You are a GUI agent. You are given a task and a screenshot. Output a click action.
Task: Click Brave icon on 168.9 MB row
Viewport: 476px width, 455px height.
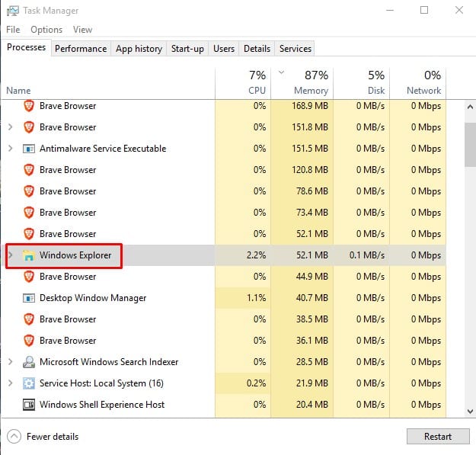(x=29, y=106)
